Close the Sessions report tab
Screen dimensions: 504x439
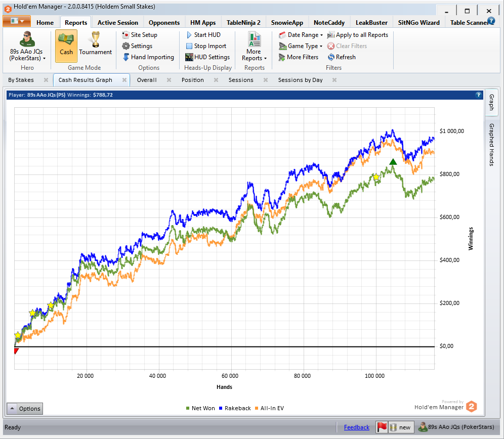coord(266,80)
